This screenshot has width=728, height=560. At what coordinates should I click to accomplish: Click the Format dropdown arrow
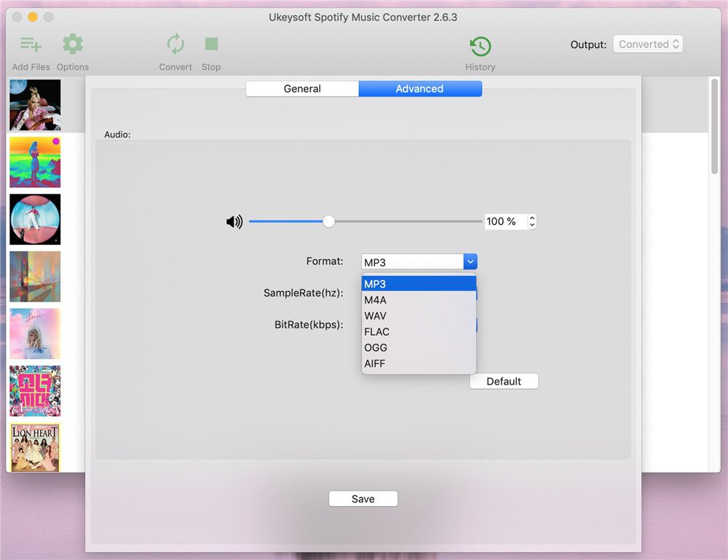[470, 262]
